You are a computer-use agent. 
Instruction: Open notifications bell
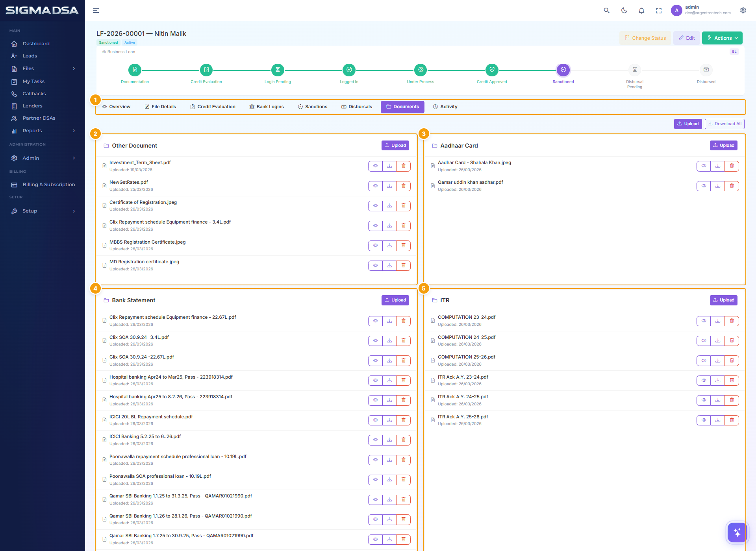641,11
